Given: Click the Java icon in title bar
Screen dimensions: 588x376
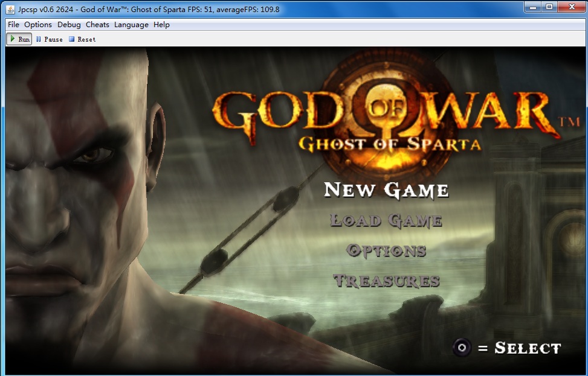Looking at the screenshot, I should coord(11,9).
